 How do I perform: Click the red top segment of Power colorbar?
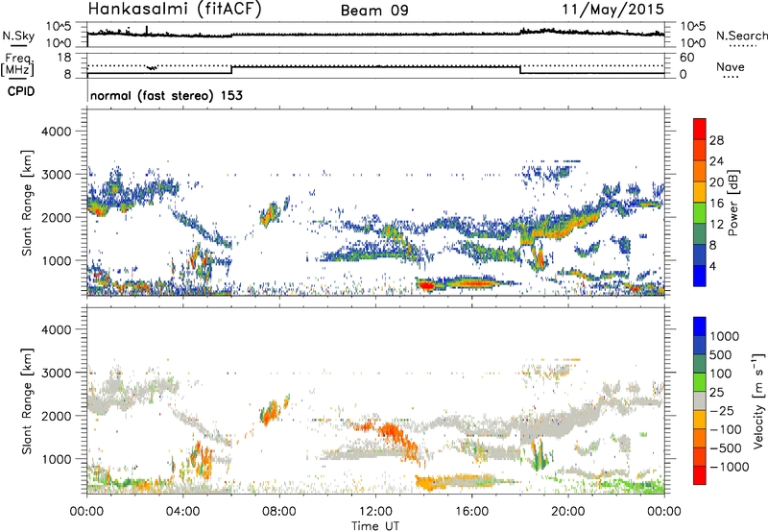click(x=700, y=128)
